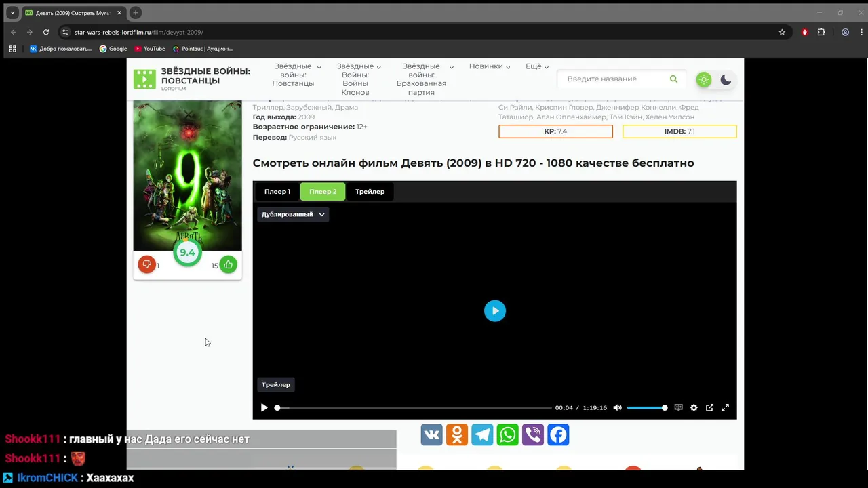The width and height of the screenshot is (868, 488).
Task: Expand the Звёздные войны: Бракованная партия menu
Action: click(x=425, y=79)
